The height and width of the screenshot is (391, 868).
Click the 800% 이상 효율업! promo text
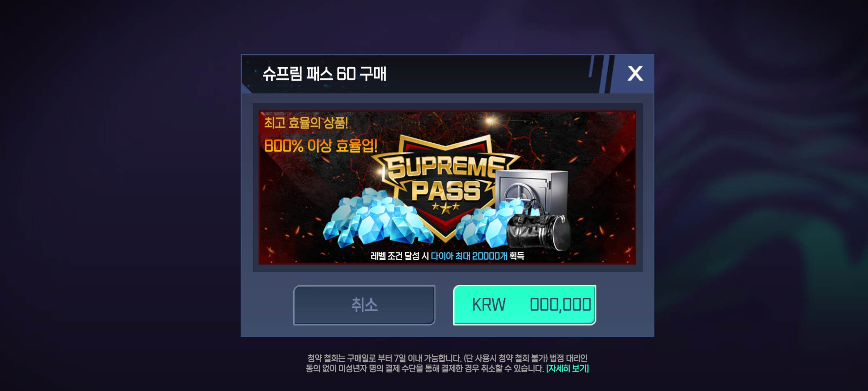(321, 146)
